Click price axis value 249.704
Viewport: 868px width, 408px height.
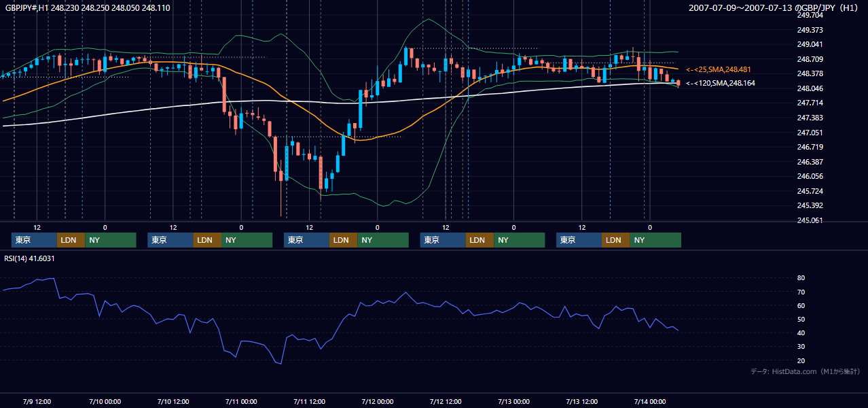[x=810, y=15]
